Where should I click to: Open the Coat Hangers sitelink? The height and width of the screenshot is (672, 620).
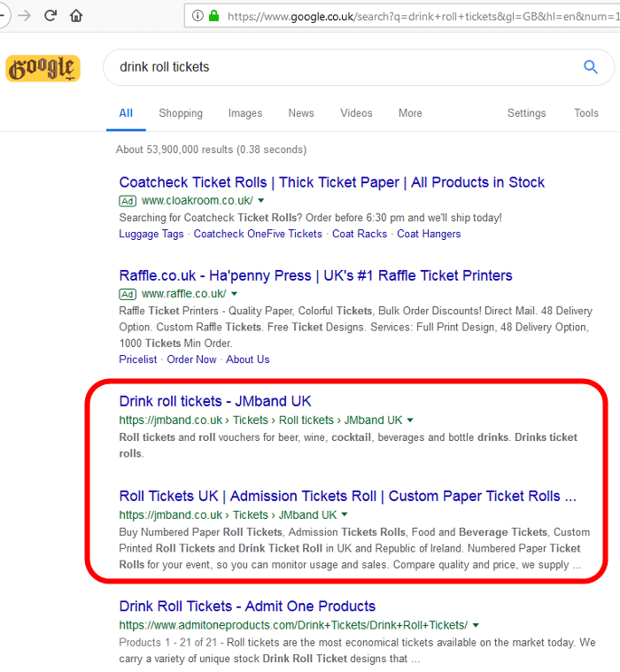point(429,234)
